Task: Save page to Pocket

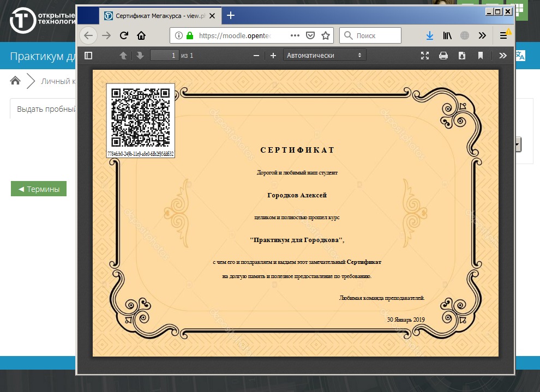Action: 310,35
